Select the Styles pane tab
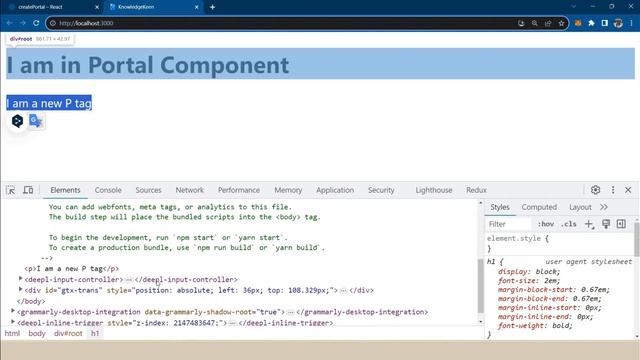The image size is (640, 360). 500,207
